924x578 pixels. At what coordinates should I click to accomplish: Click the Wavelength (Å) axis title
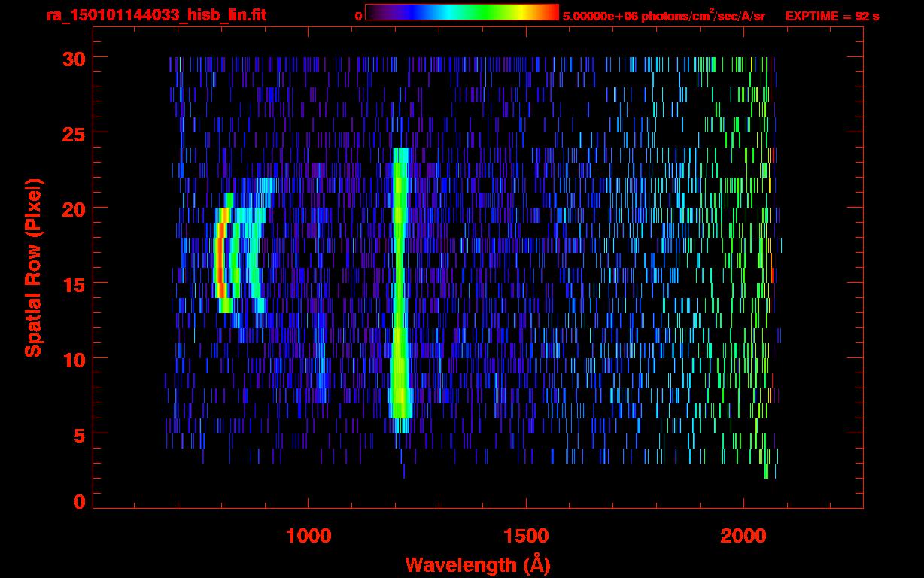point(477,564)
